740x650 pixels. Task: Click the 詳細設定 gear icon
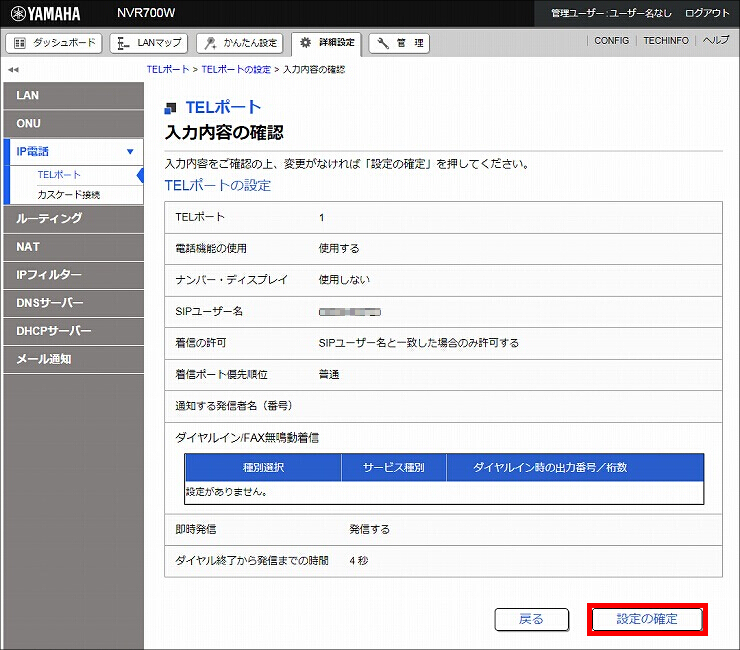tap(305, 42)
